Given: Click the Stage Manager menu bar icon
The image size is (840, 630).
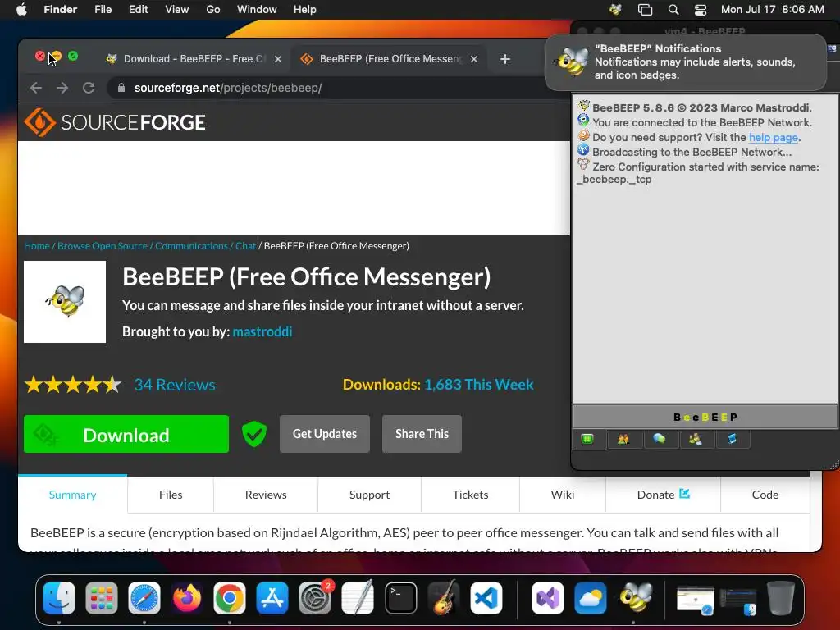Looking at the screenshot, I should pos(645,9).
